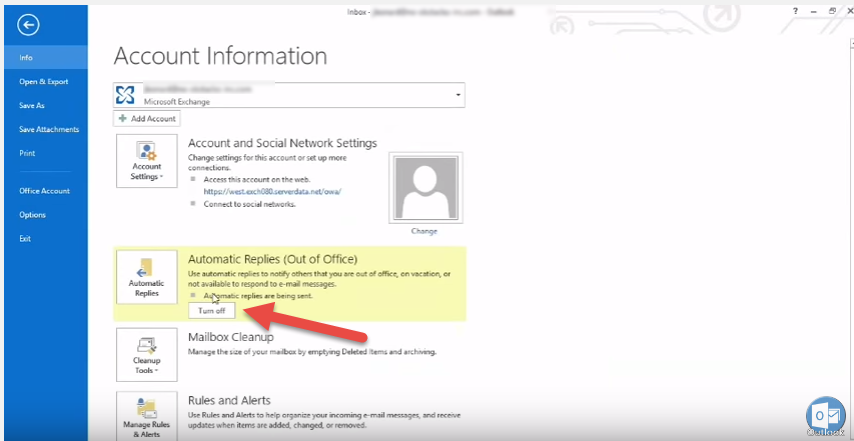The height and width of the screenshot is (441, 854).
Task: Expand the account selector dropdown arrow
Action: click(x=459, y=95)
